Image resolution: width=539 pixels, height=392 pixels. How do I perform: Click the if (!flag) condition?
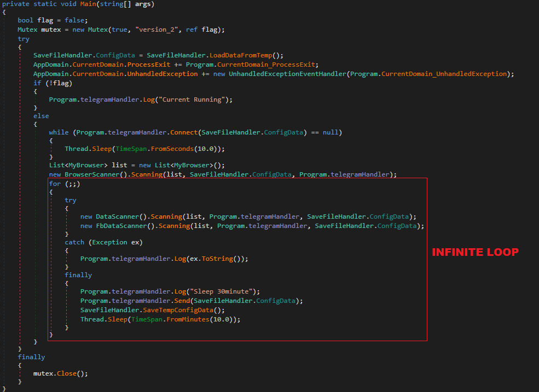click(53, 83)
